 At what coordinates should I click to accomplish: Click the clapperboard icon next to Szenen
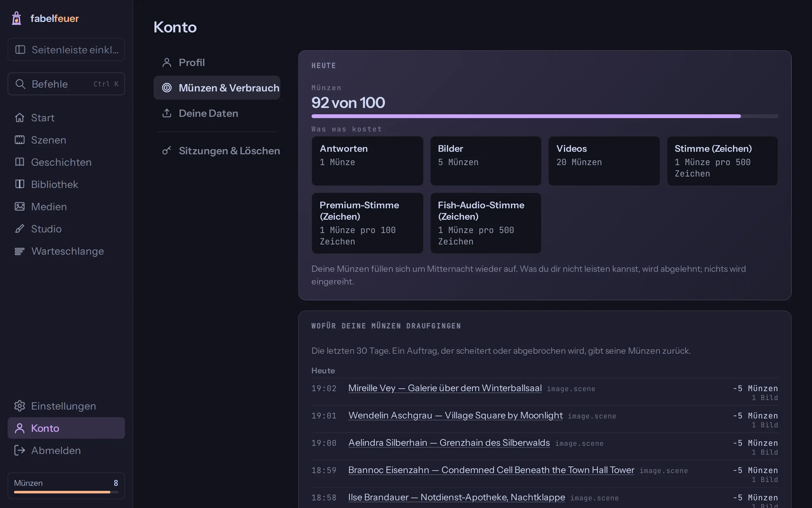pos(19,140)
